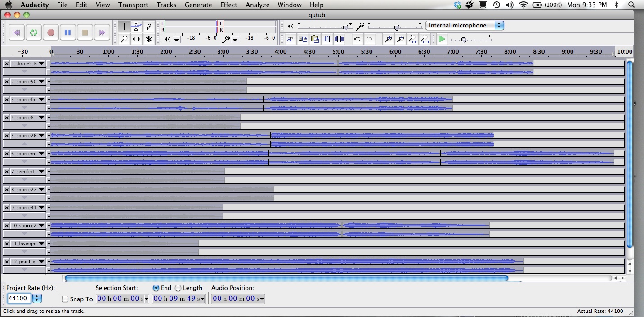
Task: Select the Draw (pencil) tool
Action: 148,27
